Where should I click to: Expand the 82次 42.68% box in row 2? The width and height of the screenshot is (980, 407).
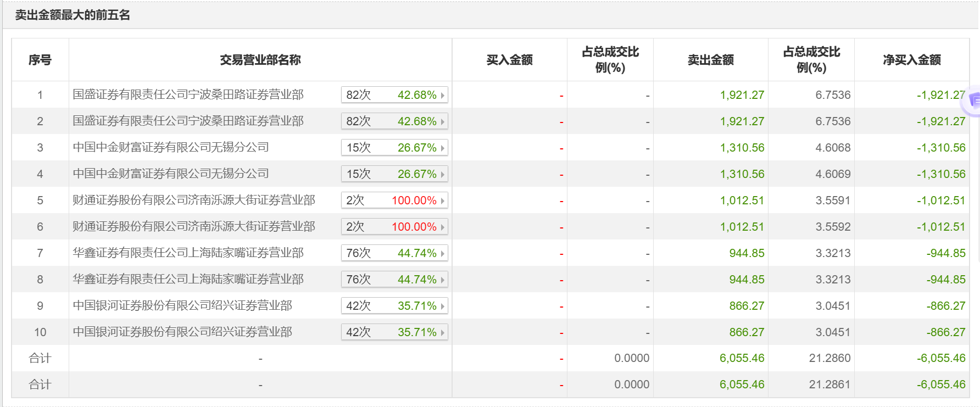pos(394,121)
